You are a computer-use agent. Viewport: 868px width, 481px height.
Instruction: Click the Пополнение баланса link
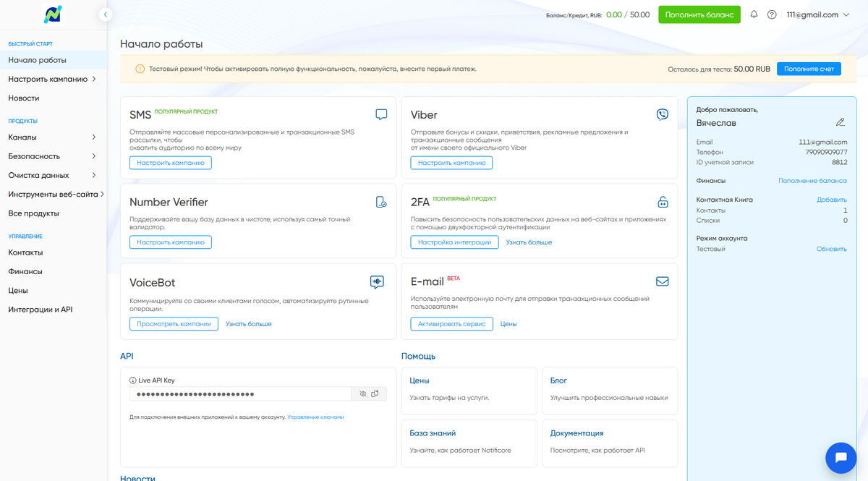(812, 181)
